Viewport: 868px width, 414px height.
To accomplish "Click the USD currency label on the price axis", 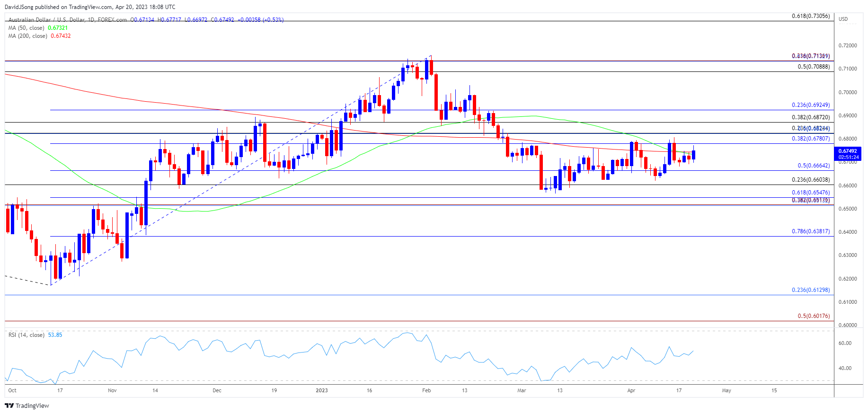I will tap(843, 19).
